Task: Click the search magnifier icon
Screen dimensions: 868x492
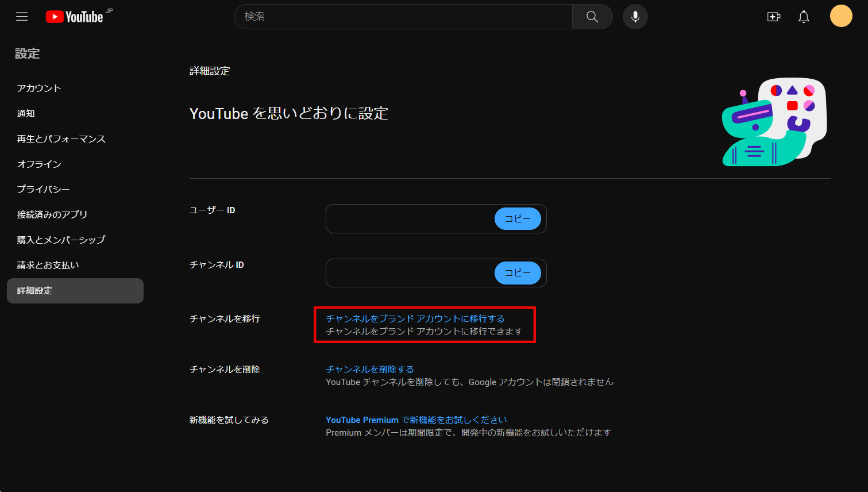Action: (x=592, y=16)
